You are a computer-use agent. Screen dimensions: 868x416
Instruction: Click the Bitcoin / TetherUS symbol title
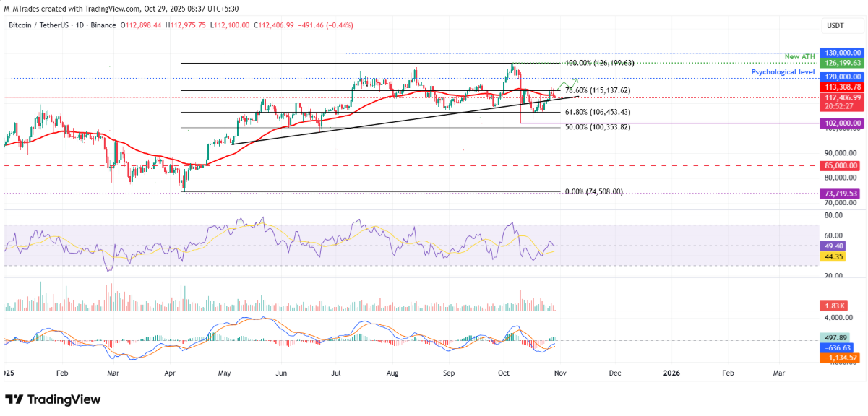click(42, 25)
